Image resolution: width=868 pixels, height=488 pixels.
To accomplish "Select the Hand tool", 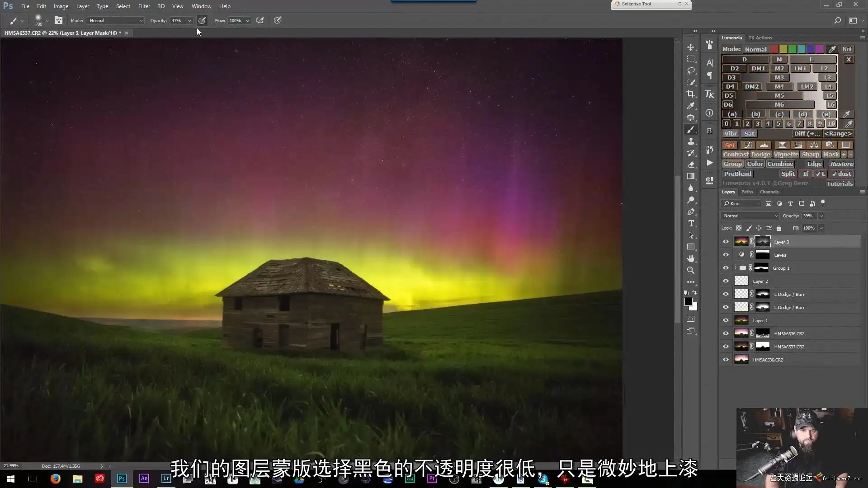I will click(691, 258).
